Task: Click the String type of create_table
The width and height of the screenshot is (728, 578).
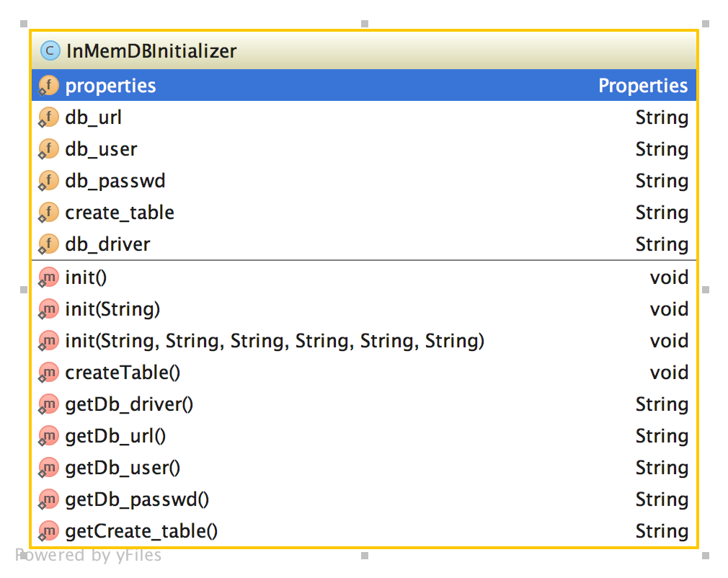Action: tap(662, 213)
